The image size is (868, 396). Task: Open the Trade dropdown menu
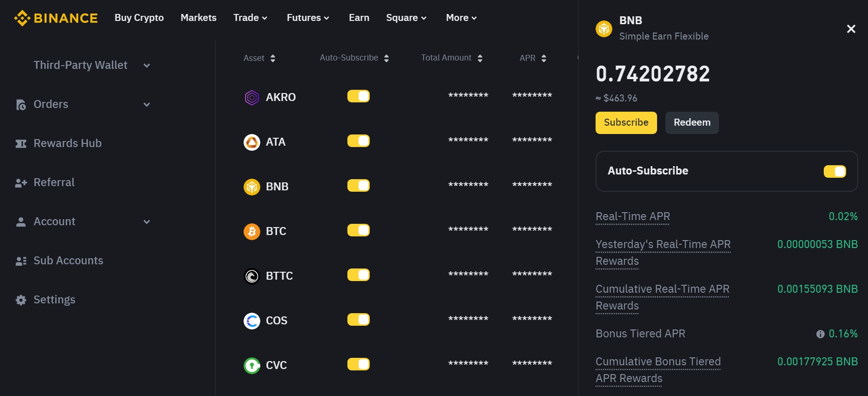pos(250,18)
